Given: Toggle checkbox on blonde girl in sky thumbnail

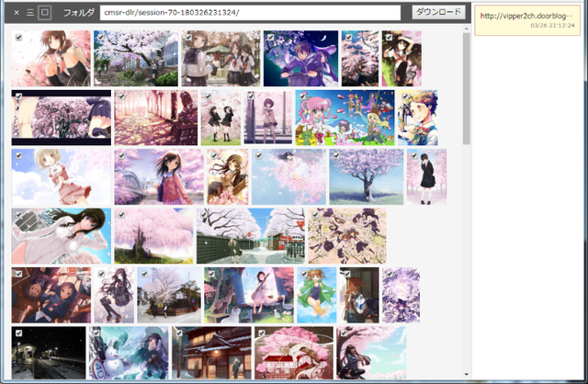Looking at the screenshot, I should 18,155.
